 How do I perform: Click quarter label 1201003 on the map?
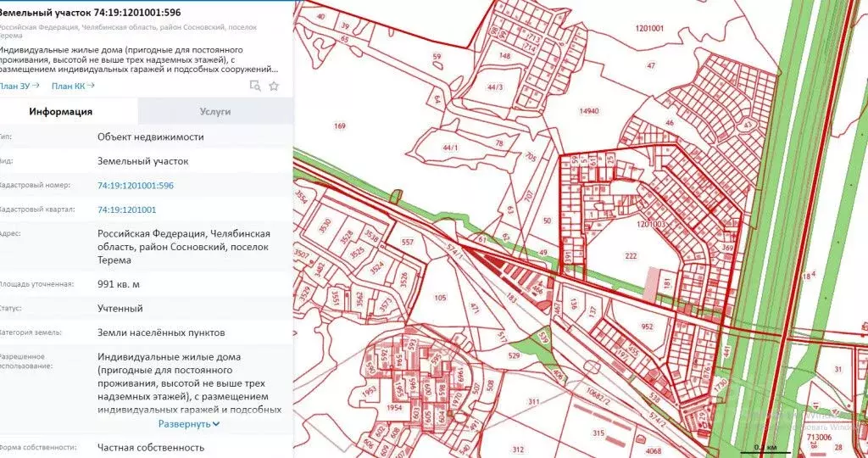pyautogui.click(x=650, y=224)
